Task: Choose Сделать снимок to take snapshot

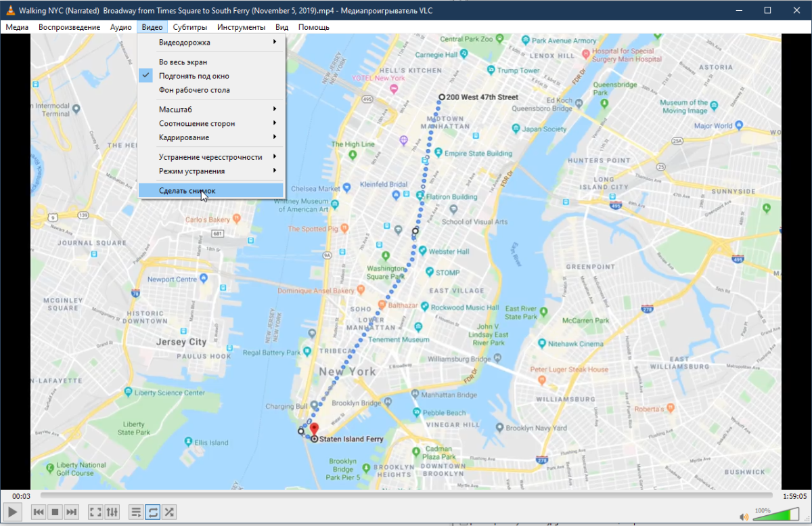Action: pyautogui.click(x=211, y=190)
